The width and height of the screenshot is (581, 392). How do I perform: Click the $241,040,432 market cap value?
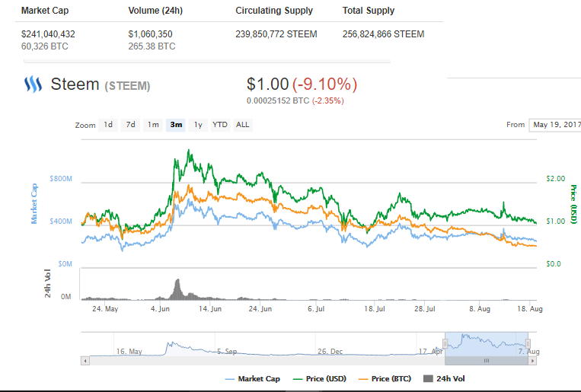(48, 34)
